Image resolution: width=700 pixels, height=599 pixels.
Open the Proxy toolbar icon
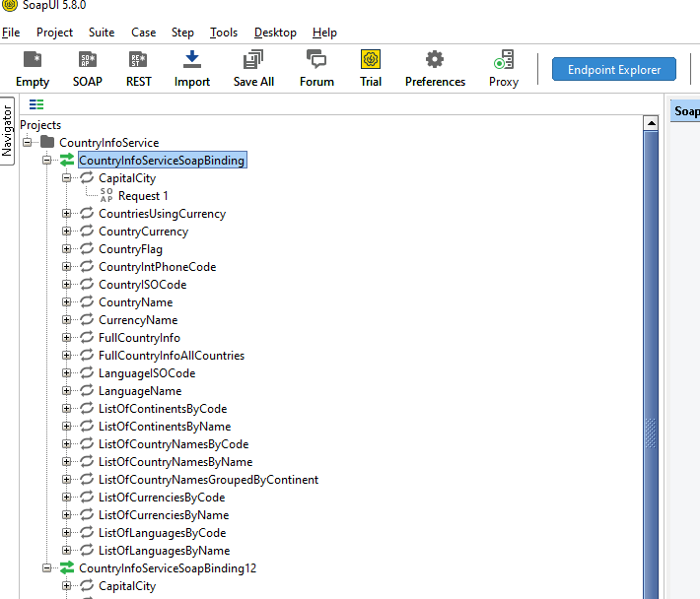[x=504, y=69]
